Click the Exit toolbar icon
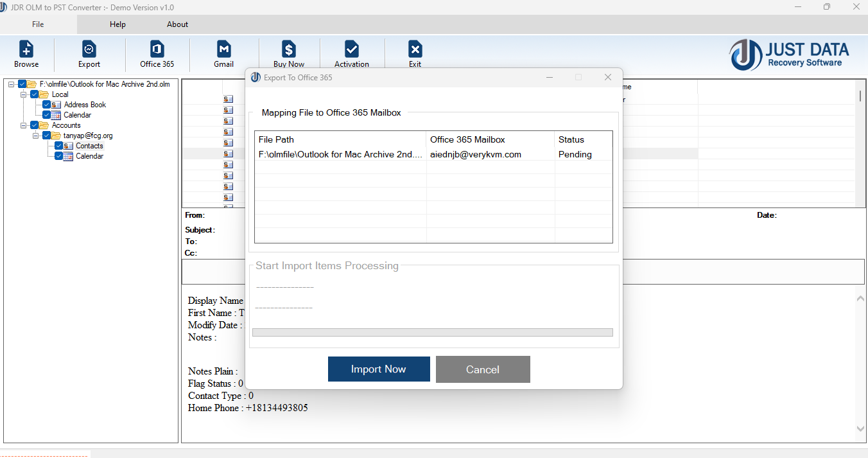The width and height of the screenshot is (868, 458). coord(415,49)
